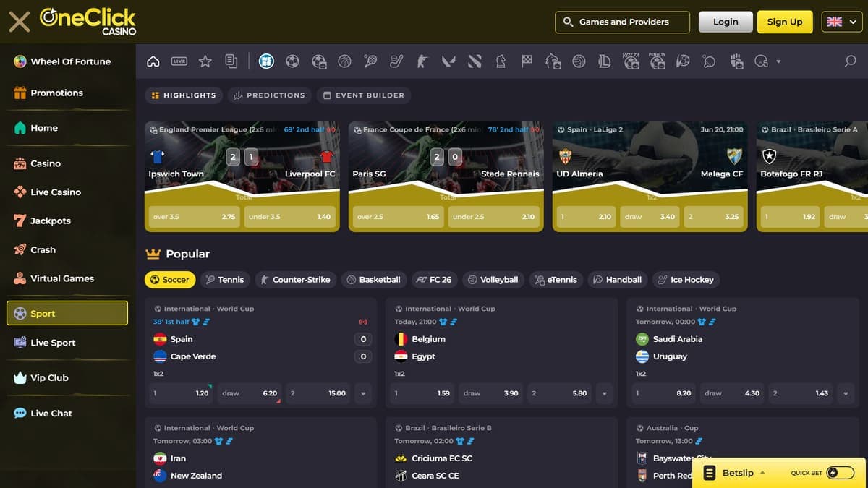Select the PENALTY shootout icon
Image resolution: width=868 pixels, height=488 pixels.
click(657, 61)
